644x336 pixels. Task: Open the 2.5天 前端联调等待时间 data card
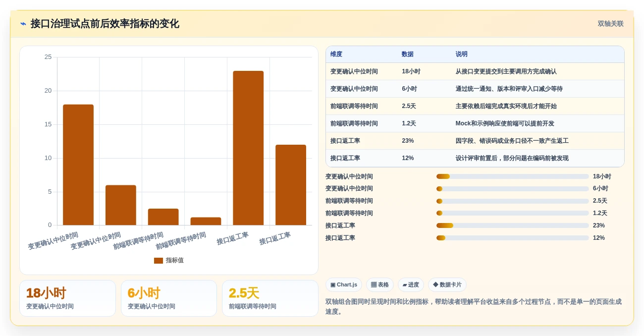coord(270,298)
